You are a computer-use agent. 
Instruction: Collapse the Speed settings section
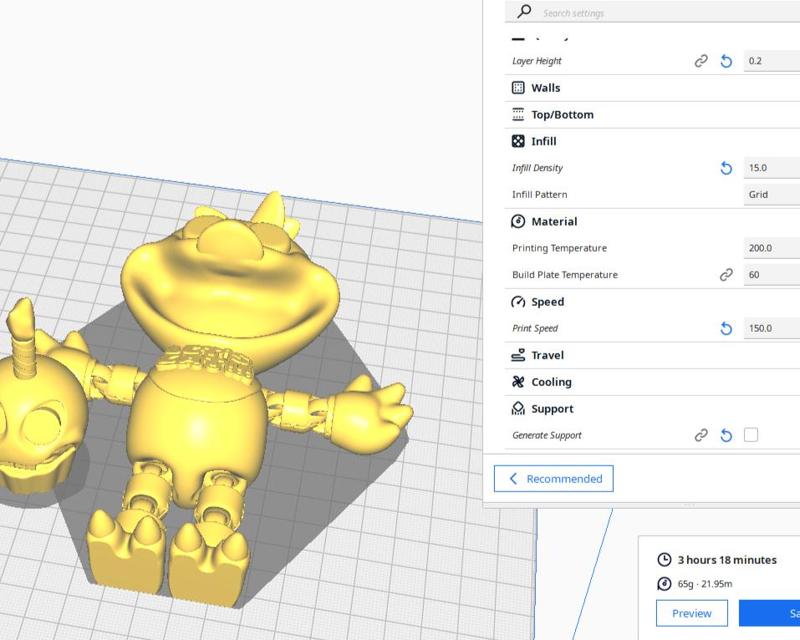653,302
